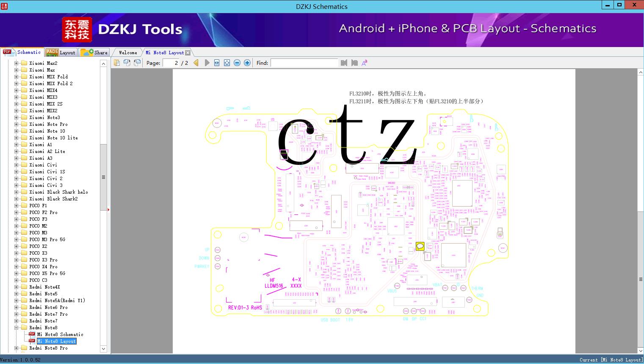Expand the Xiaomi Note 10 lite folder
Viewport: 644px width, 364px height.
tap(17, 138)
